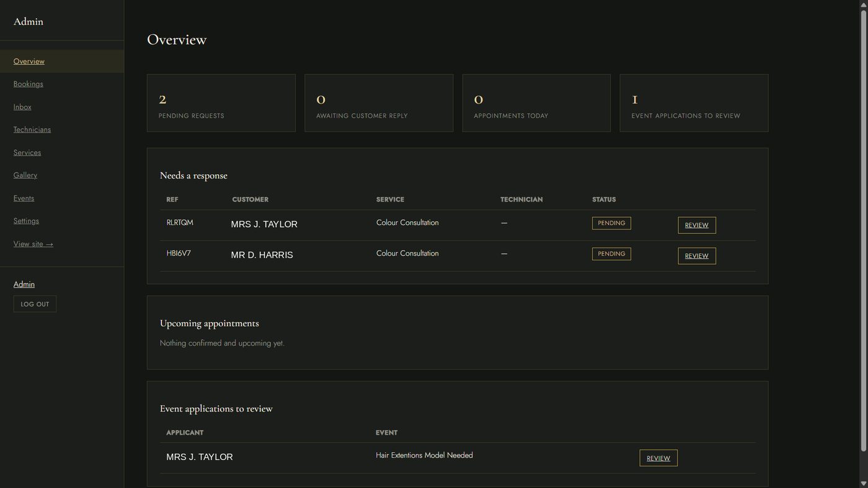Click the Admin title in sidebar header
This screenshot has height=488, width=868.
29,22
